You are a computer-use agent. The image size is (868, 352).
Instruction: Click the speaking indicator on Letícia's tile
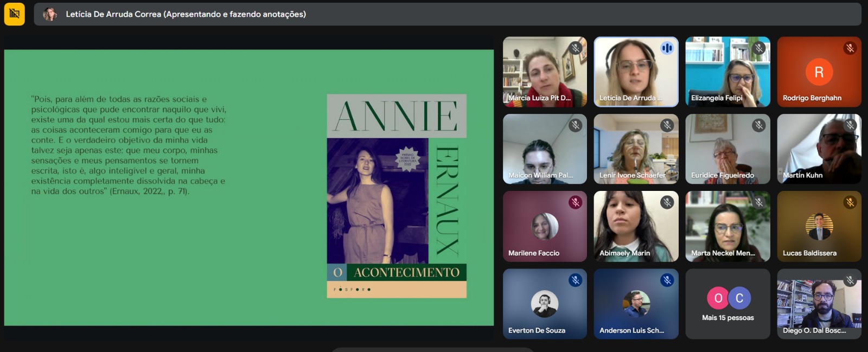pos(667,48)
